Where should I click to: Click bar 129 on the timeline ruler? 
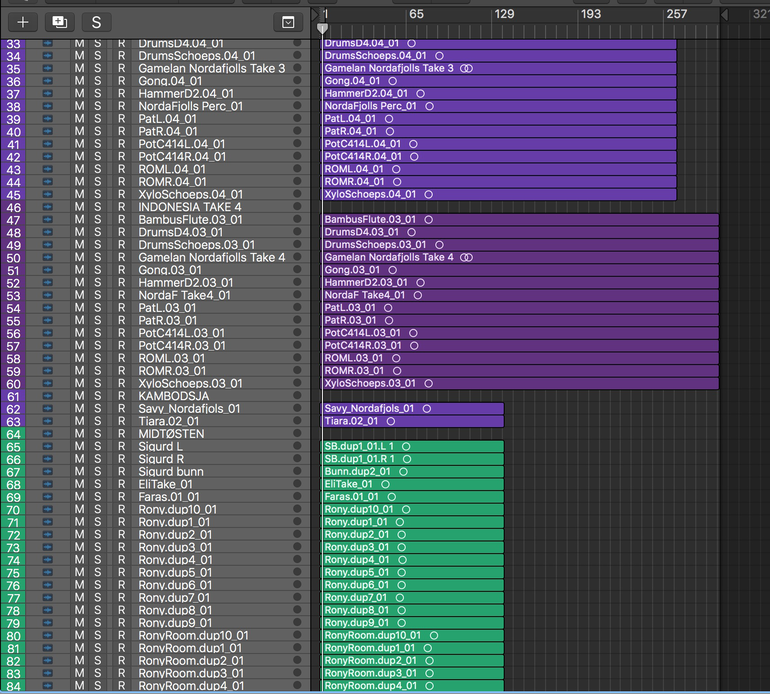(505, 14)
